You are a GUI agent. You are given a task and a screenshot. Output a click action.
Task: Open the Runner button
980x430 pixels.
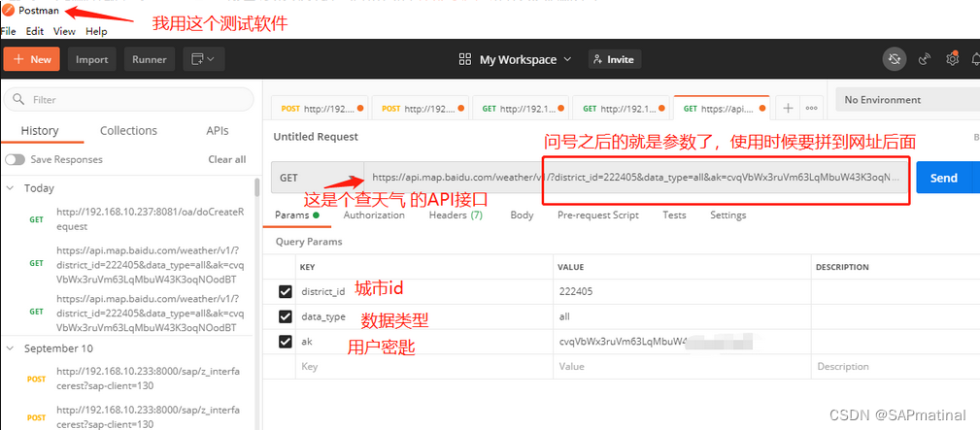(150, 59)
